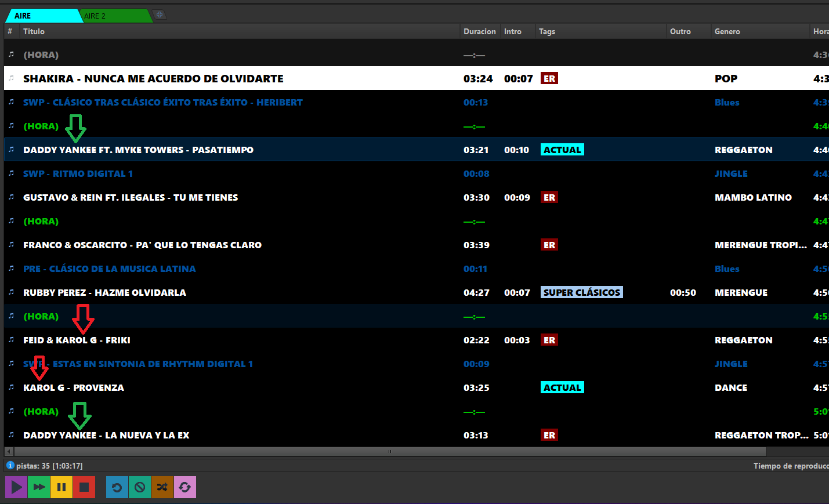Click the ER tag on the Shakira row

point(549,78)
